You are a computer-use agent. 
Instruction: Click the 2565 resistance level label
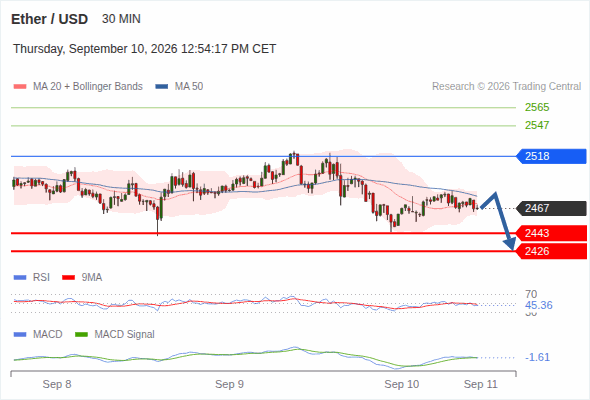click(x=537, y=108)
